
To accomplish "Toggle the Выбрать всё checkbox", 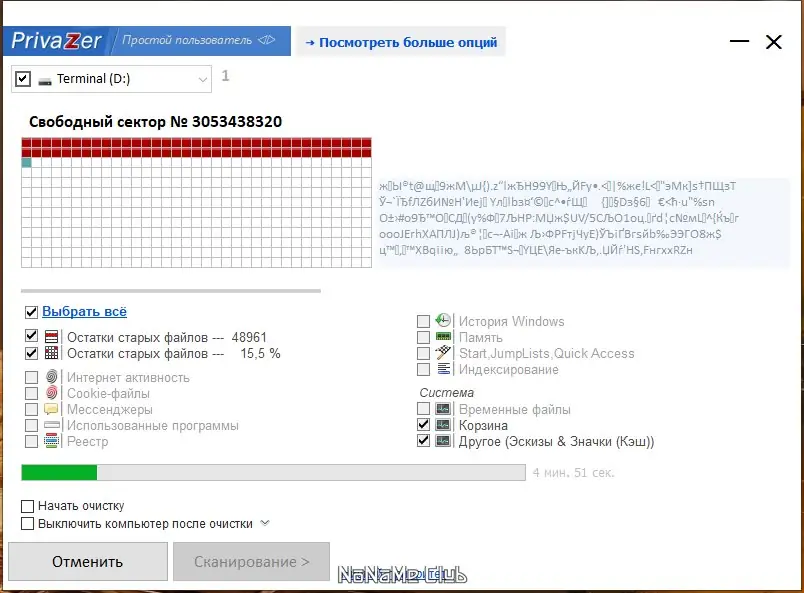I will point(31,312).
